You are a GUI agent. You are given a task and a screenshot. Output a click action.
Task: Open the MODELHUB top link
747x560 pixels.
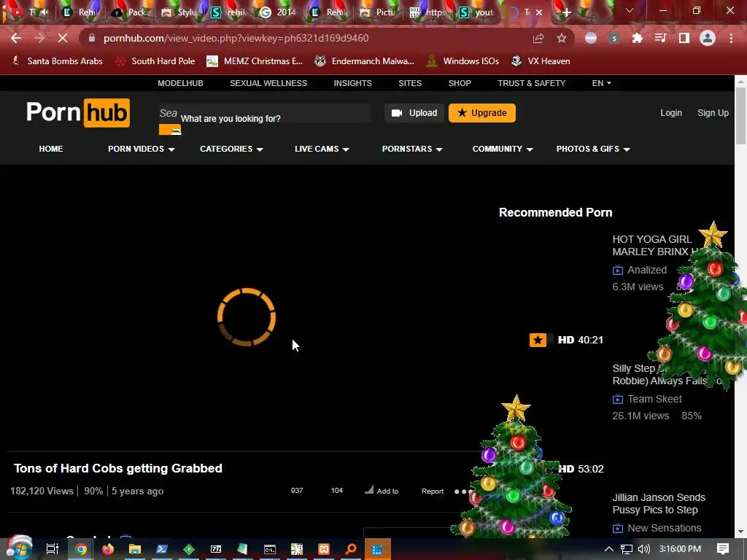tap(180, 83)
